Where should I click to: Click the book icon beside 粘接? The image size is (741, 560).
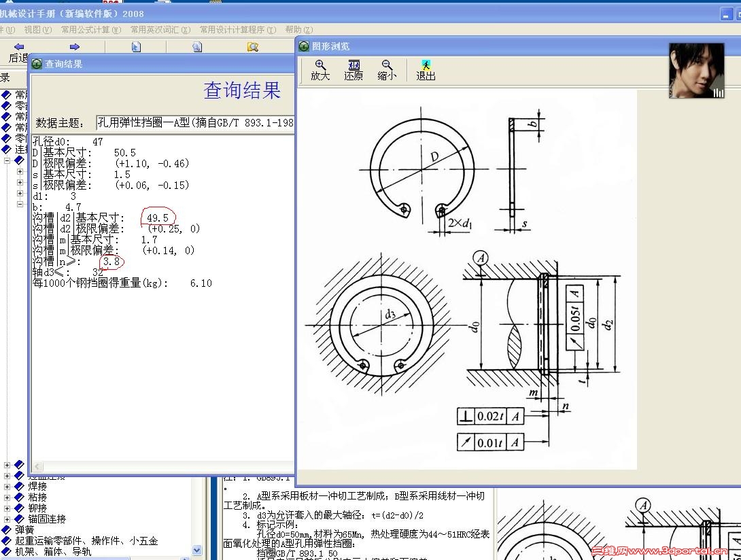point(20,497)
